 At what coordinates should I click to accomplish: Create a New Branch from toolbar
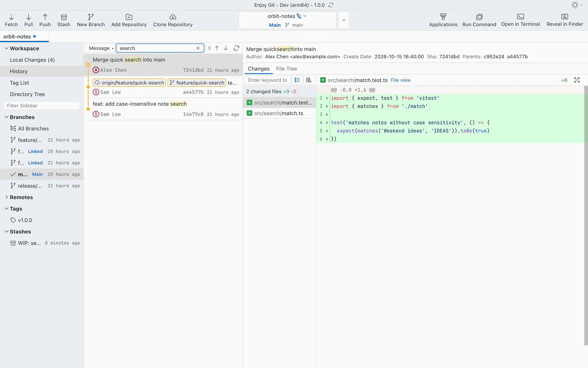[x=91, y=20]
